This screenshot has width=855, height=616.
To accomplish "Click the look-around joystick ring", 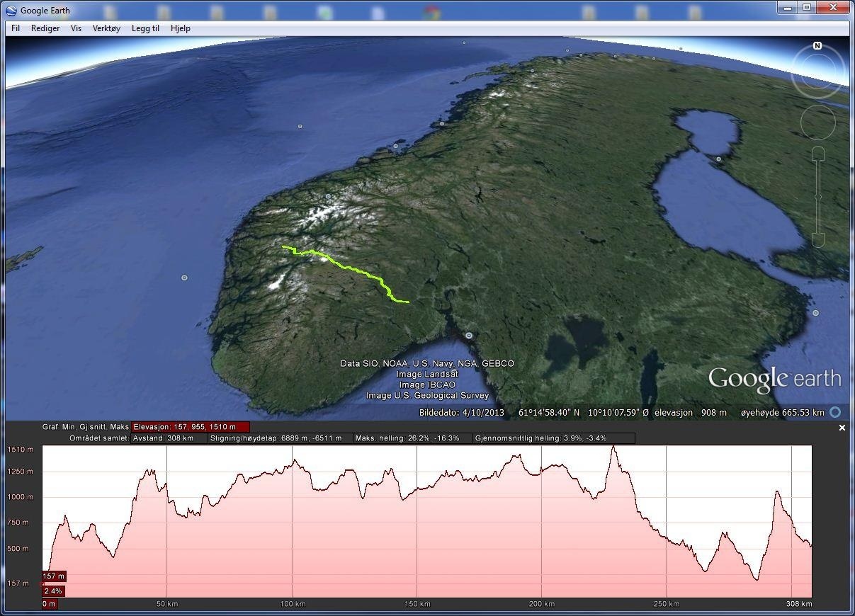I will pyautogui.click(x=817, y=72).
